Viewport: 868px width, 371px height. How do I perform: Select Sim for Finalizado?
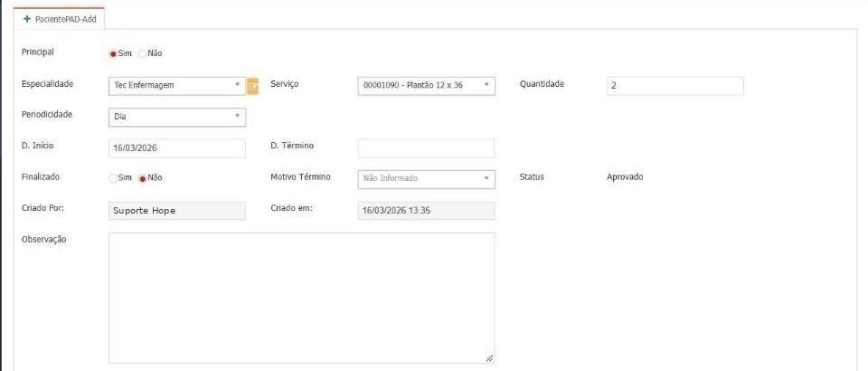(113, 178)
